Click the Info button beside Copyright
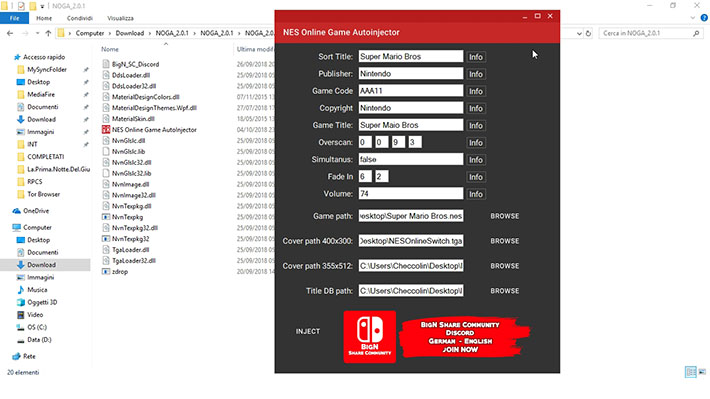This screenshot has height=399, width=710. (x=476, y=109)
